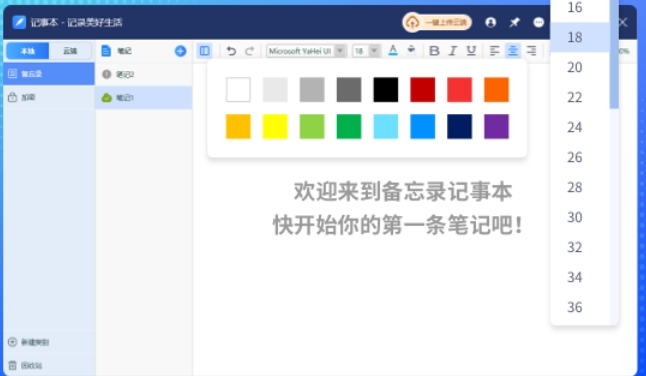
Task: Click the add new note plus icon
Action: click(x=180, y=51)
